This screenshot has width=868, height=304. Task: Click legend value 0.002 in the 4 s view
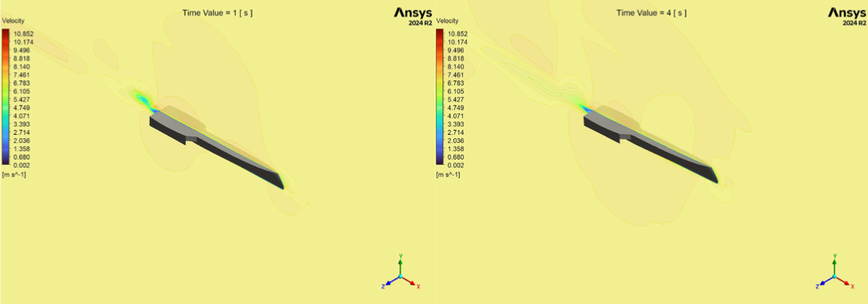point(456,165)
